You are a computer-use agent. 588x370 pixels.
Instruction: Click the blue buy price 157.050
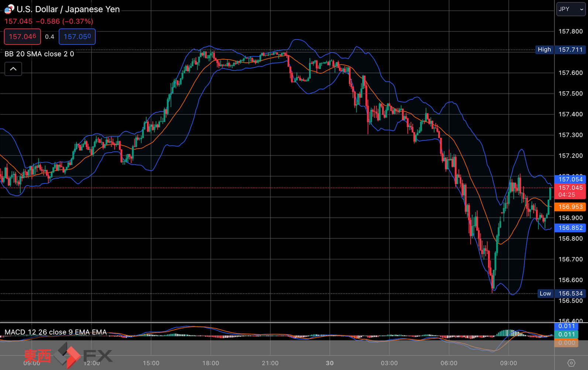[77, 37]
